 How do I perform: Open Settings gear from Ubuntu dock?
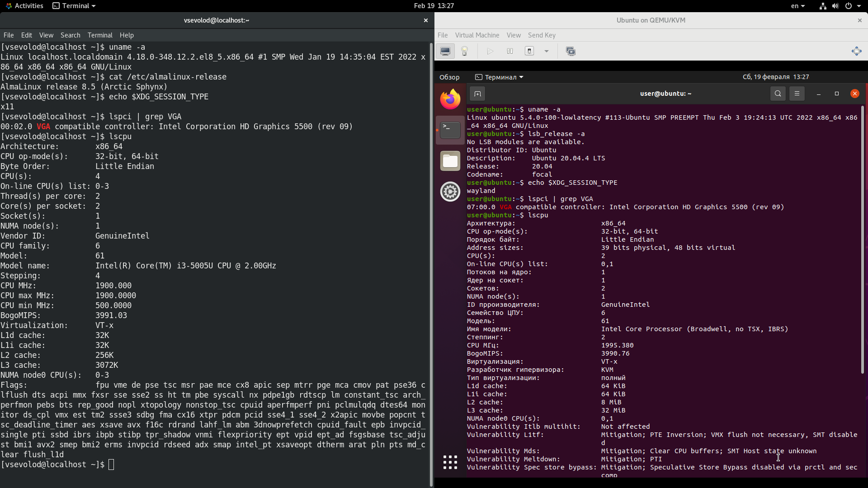click(x=450, y=192)
